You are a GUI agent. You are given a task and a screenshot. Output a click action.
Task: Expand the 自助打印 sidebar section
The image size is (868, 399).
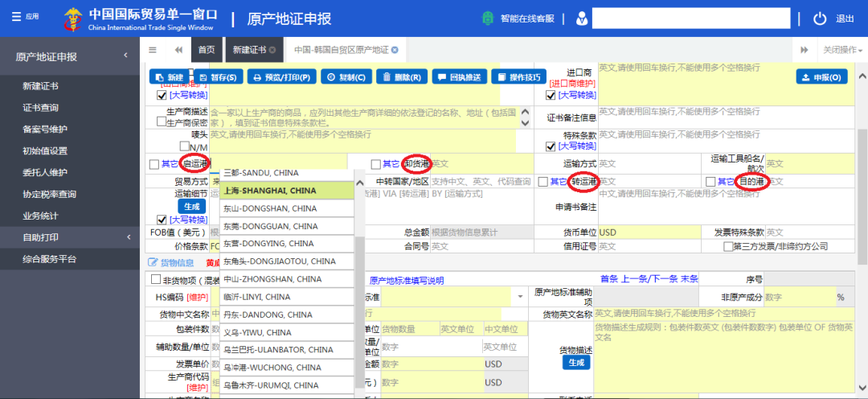click(129, 237)
